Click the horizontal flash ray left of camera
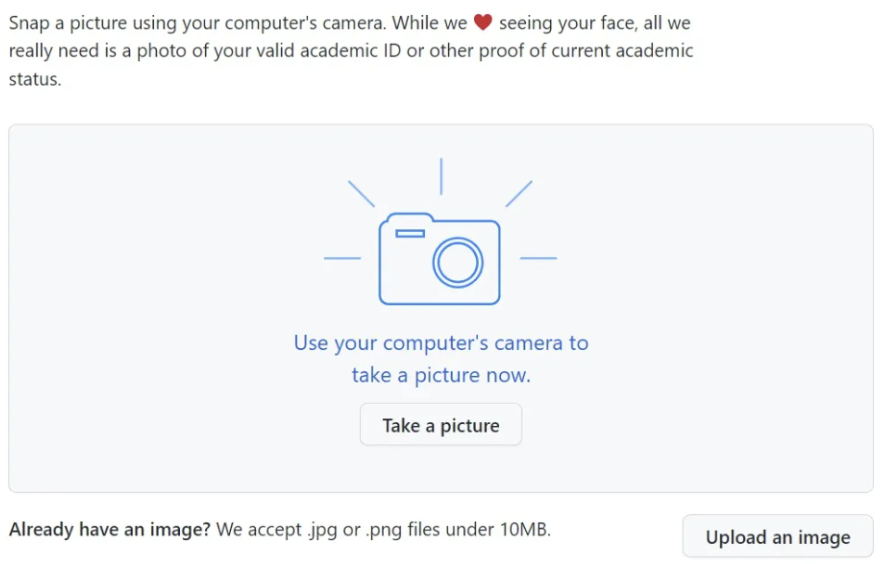Viewport: 881px width, 564px height. (342, 258)
